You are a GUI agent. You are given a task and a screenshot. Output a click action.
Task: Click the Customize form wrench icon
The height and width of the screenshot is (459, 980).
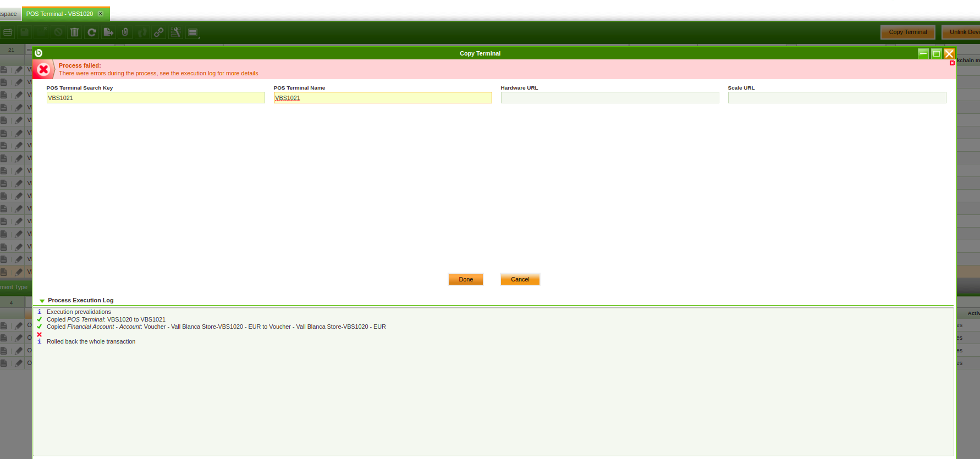tap(175, 32)
